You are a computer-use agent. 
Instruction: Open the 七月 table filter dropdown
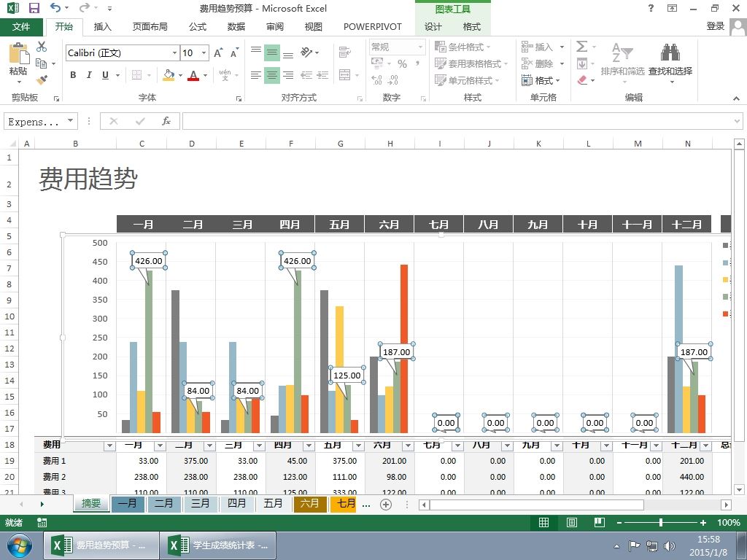pos(457,446)
